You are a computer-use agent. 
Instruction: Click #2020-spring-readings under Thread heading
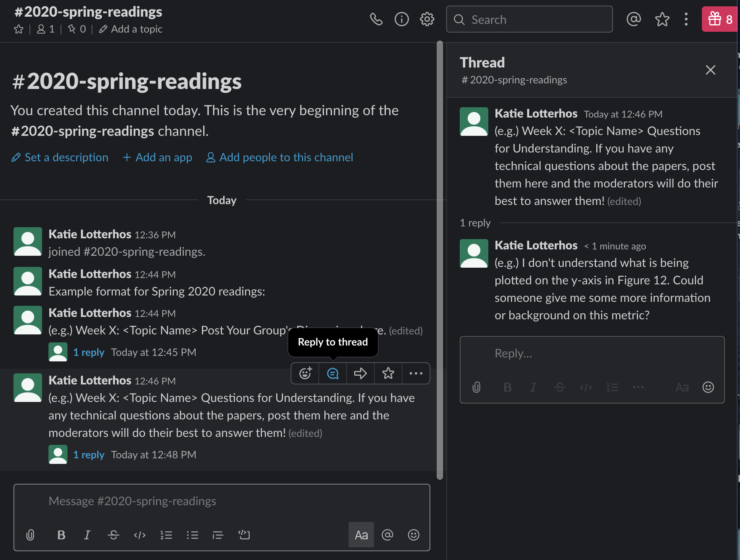(x=514, y=80)
